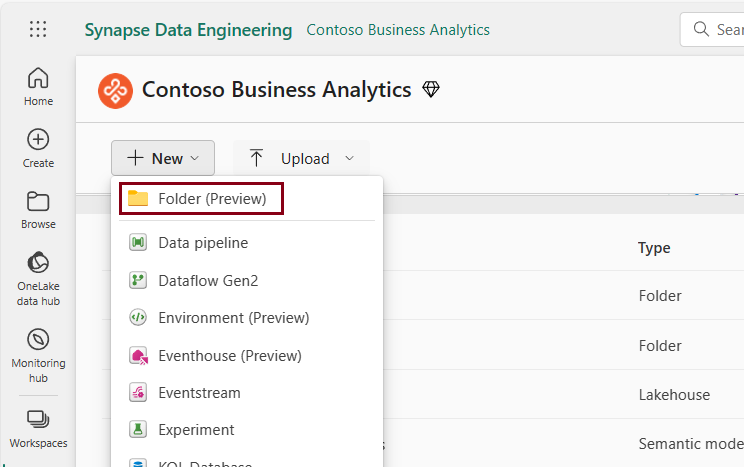The image size is (744, 467).
Task: Click the Synapse Data Engineering link
Action: tap(188, 30)
